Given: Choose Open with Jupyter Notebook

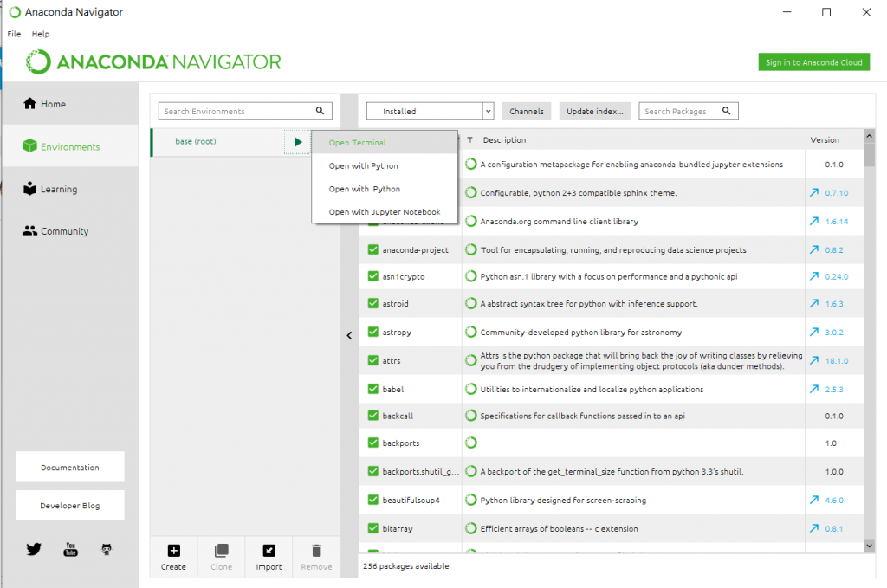Looking at the screenshot, I should [385, 212].
